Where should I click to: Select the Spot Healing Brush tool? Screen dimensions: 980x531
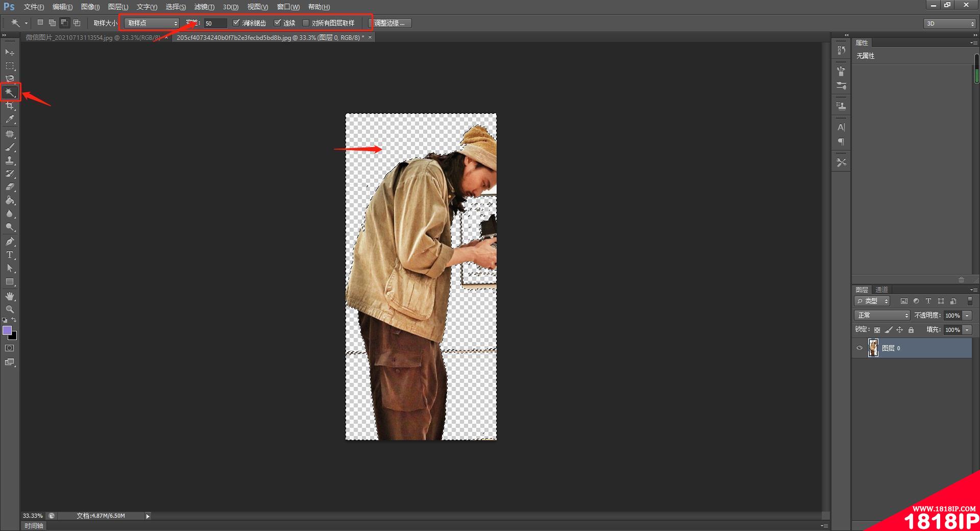pos(10,134)
